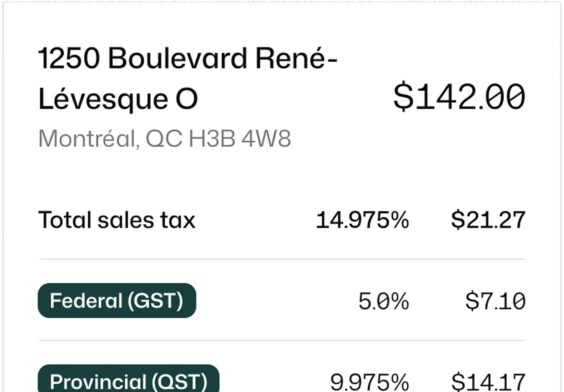Screen dimensions: 564x392
Task: Click the $21.27 total tax amount
Action: [x=488, y=220]
